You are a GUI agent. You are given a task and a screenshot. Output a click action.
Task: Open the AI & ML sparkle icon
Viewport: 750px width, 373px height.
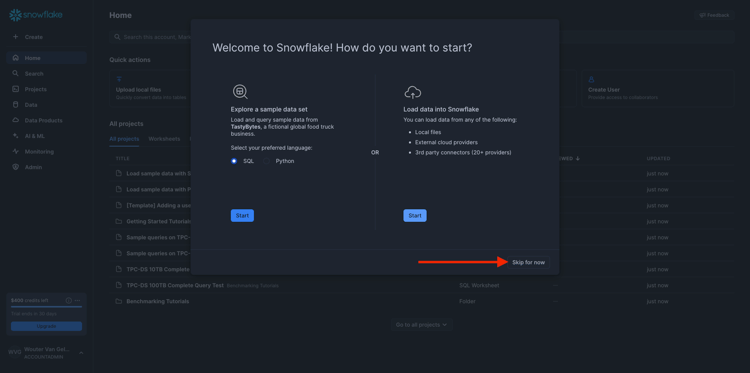click(15, 136)
